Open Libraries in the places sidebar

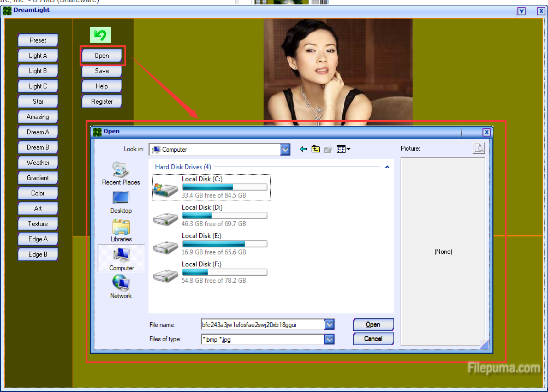121,230
